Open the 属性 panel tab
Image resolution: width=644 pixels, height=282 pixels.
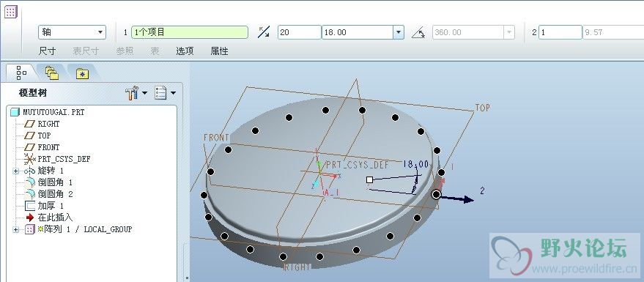pyautogui.click(x=219, y=51)
